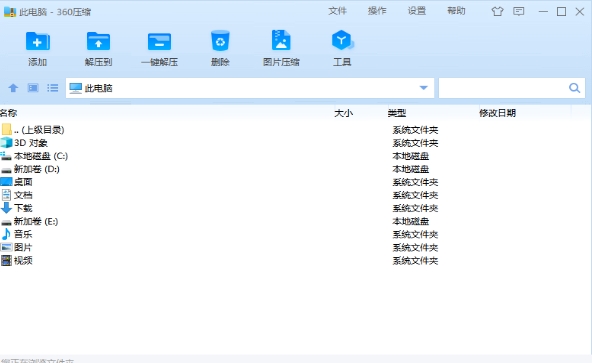Click the 一键解压 one-click extract icon
The height and width of the screenshot is (363, 592).
[159, 41]
